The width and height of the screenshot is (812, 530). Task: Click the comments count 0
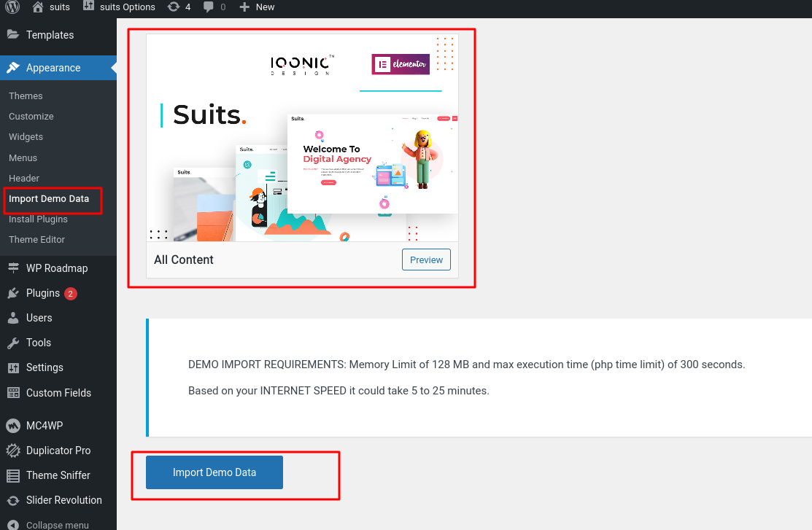point(223,7)
